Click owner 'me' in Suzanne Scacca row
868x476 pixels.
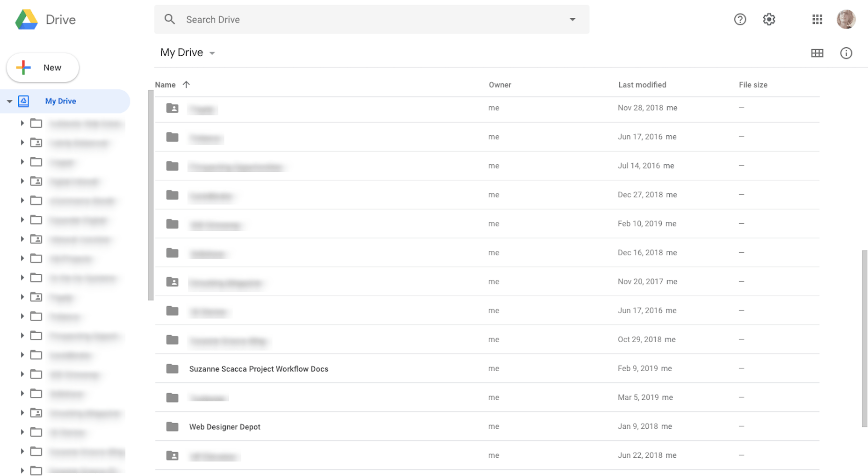pos(493,368)
